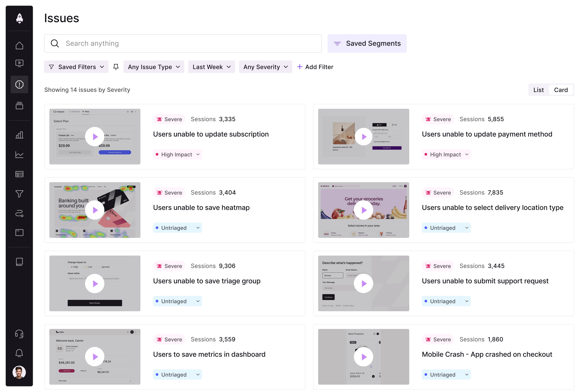Click the Search anything field

(x=183, y=44)
